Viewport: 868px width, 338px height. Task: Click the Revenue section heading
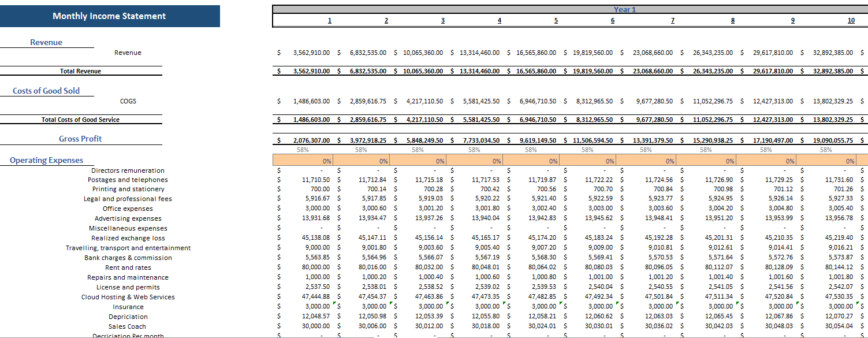click(46, 42)
